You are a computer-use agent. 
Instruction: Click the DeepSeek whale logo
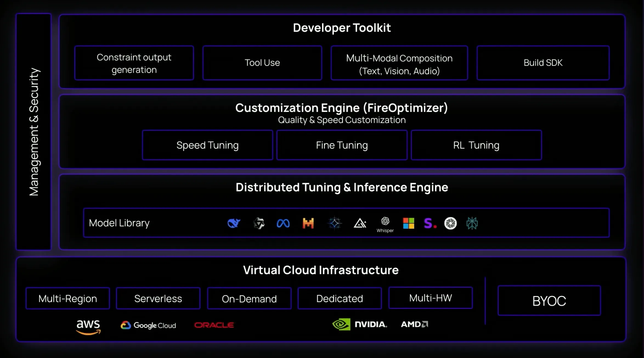point(234,223)
